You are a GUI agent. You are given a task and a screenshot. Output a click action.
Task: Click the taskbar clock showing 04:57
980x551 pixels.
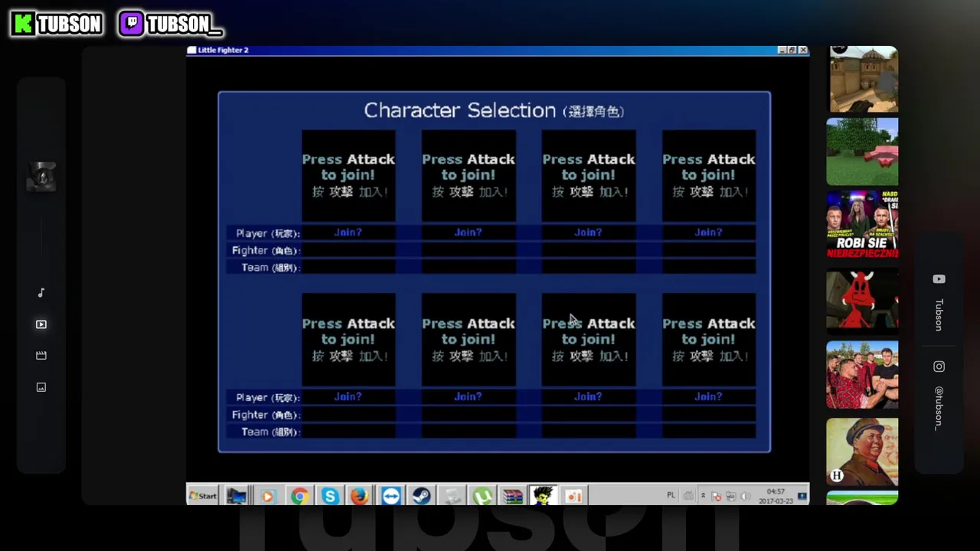776,496
